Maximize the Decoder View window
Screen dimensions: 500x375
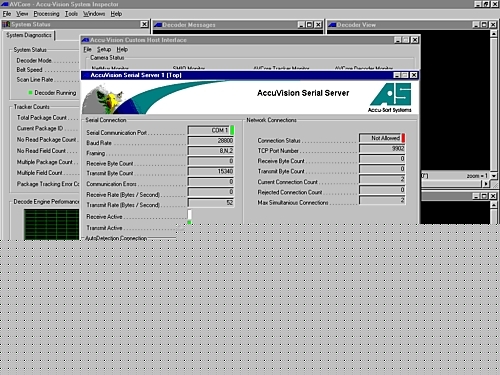point(484,25)
